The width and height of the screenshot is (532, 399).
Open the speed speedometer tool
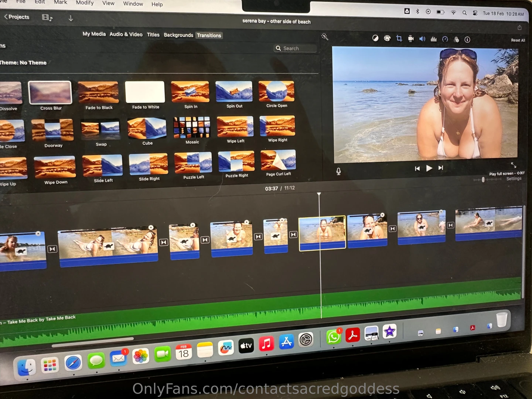pyautogui.click(x=445, y=39)
